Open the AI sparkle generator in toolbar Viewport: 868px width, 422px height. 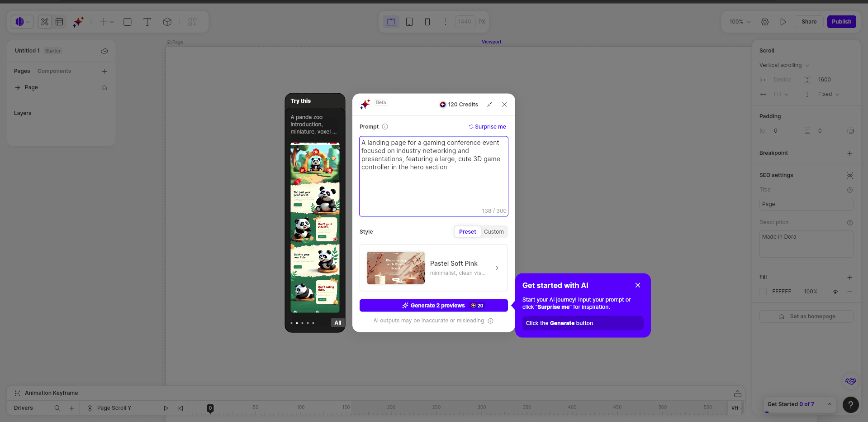78,22
